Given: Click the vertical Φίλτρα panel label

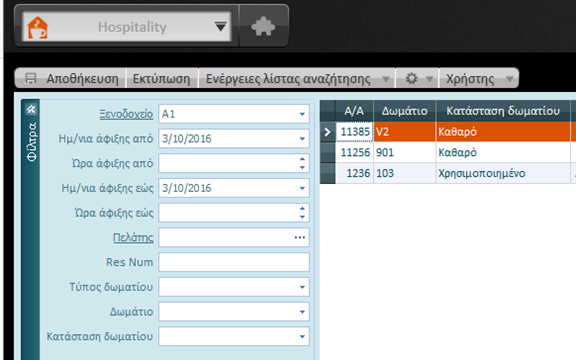Looking at the screenshot, I should click(x=32, y=142).
